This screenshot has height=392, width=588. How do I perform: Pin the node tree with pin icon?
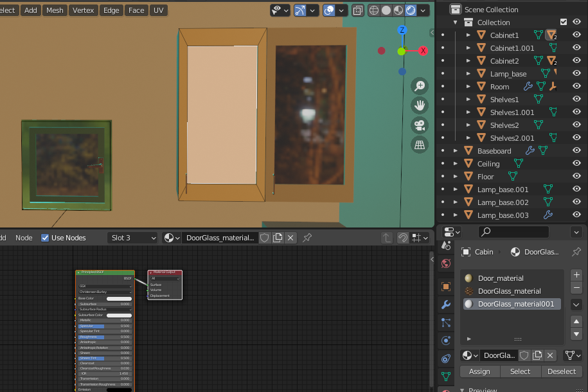pos(307,238)
